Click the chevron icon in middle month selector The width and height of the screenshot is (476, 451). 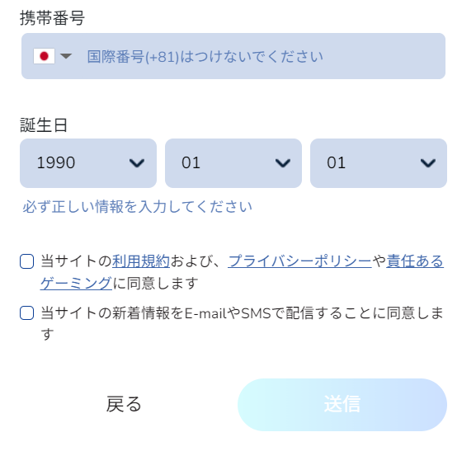[283, 163]
